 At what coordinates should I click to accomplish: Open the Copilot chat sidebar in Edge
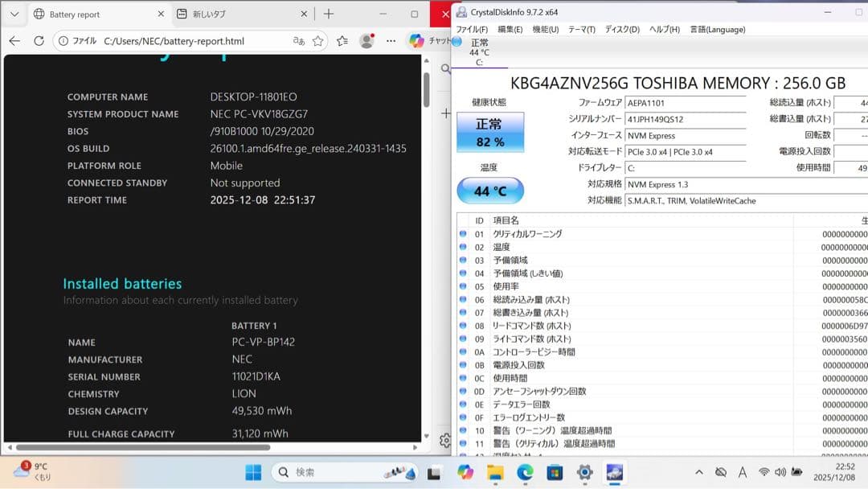(x=416, y=40)
